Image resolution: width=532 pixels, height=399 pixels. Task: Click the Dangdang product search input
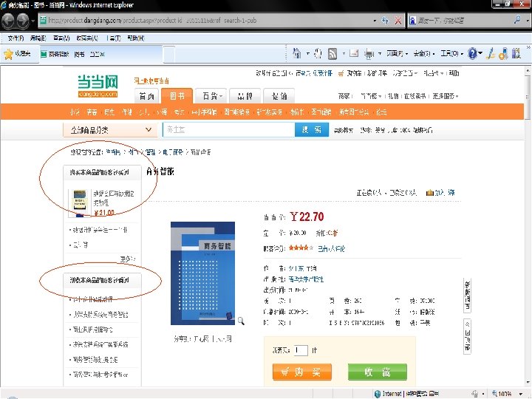coord(228,129)
